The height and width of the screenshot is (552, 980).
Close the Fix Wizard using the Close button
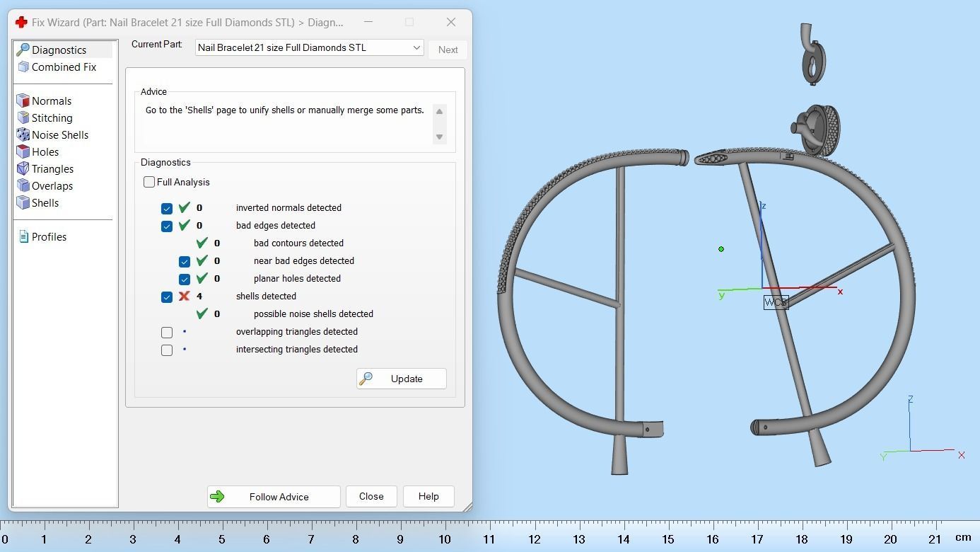coord(371,497)
